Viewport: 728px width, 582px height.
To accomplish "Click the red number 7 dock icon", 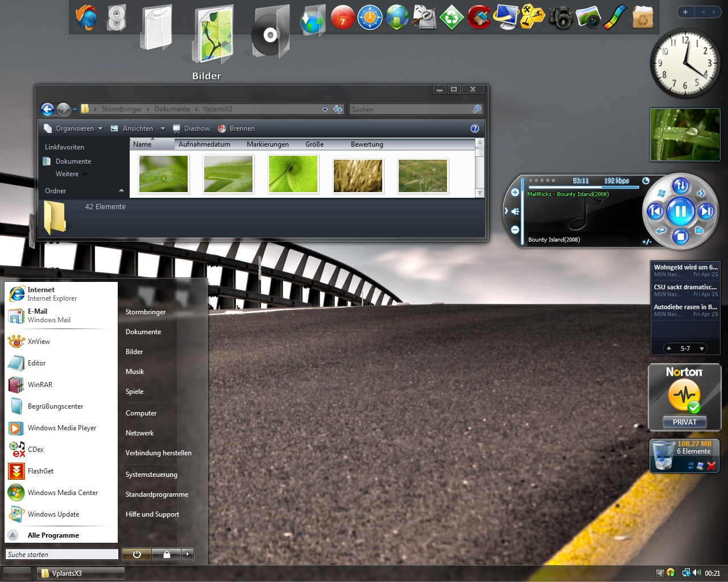I will (x=342, y=17).
